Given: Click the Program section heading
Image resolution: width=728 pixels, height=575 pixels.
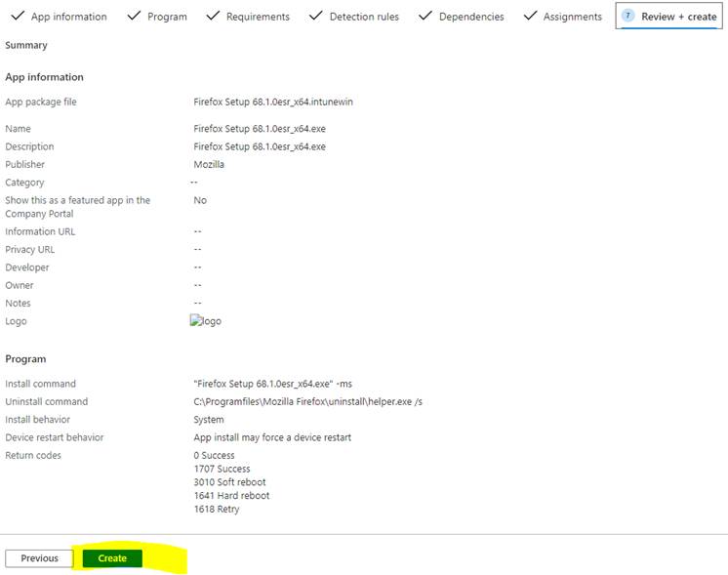Looking at the screenshot, I should click(x=25, y=359).
